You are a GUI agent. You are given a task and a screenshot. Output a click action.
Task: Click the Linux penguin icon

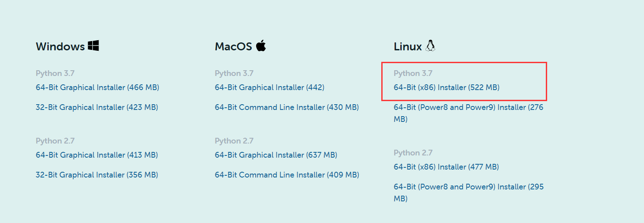point(430,45)
